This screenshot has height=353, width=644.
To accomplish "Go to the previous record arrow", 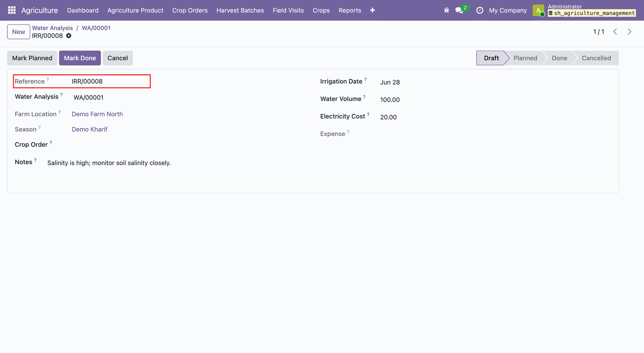I will [x=615, y=32].
